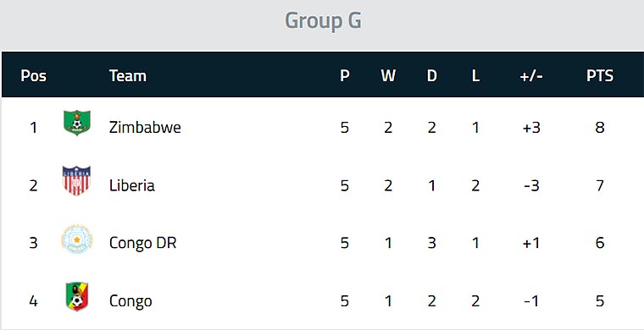Image resolution: width=644 pixels, height=330 pixels.
Task: Click the Congo DR round crest icon
Action: coord(77,239)
